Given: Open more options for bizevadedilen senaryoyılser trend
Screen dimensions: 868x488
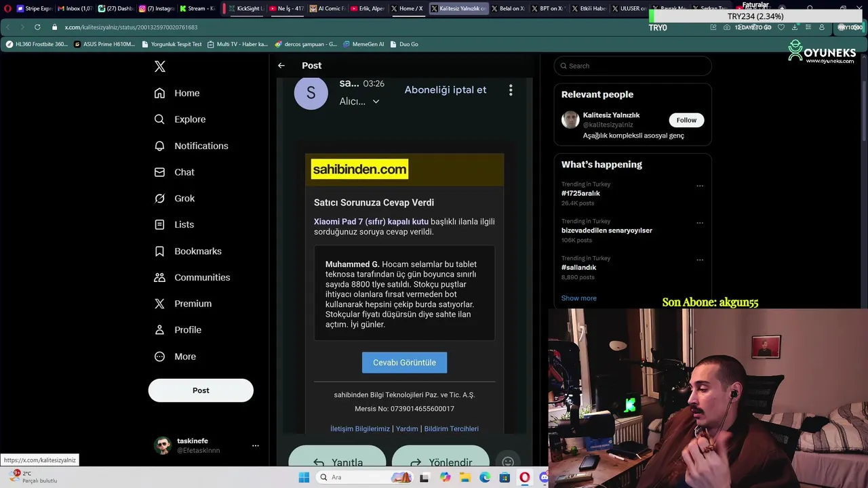Looking at the screenshot, I should 700,223.
